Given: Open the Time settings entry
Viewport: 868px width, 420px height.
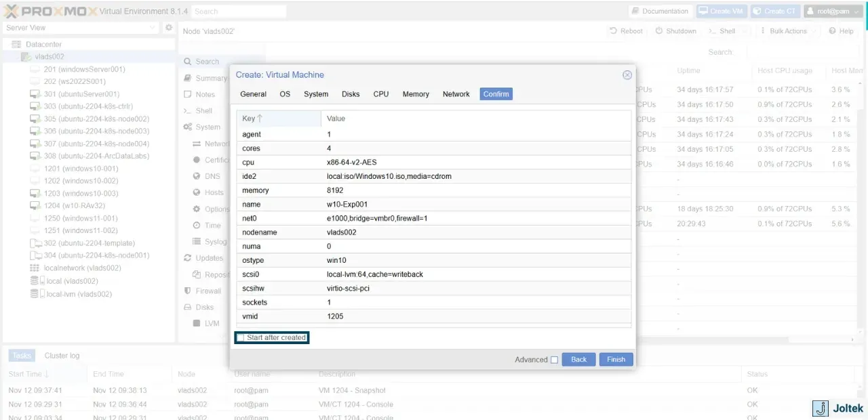Looking at the screenshot, I should click(x=213, y=226).
